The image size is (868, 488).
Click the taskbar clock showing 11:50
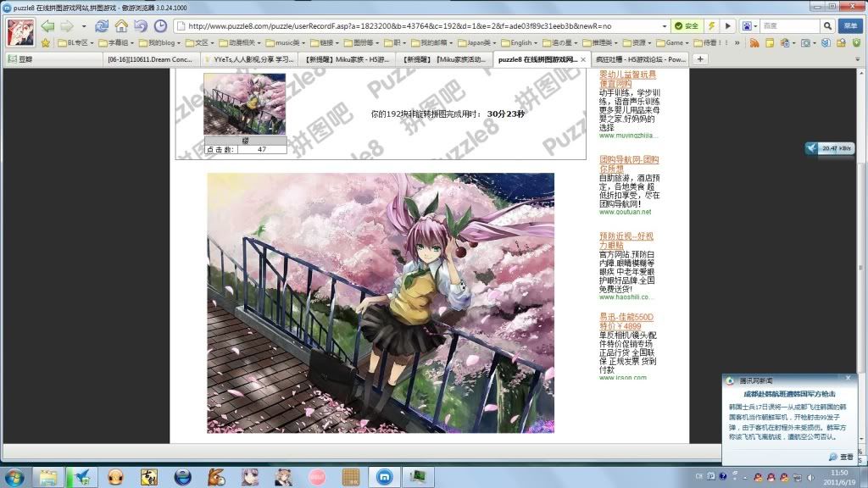pos(839,477)
